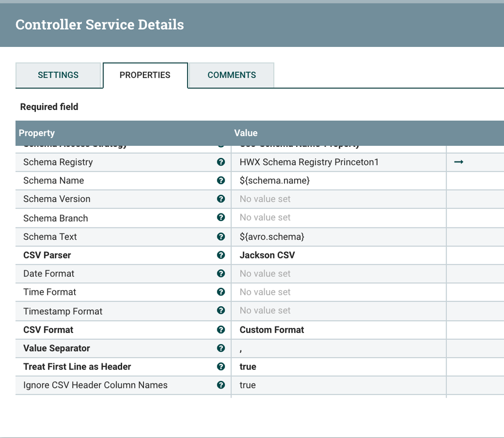Select the Date Format property name
504x438 pixels.
tap(49, 273)
